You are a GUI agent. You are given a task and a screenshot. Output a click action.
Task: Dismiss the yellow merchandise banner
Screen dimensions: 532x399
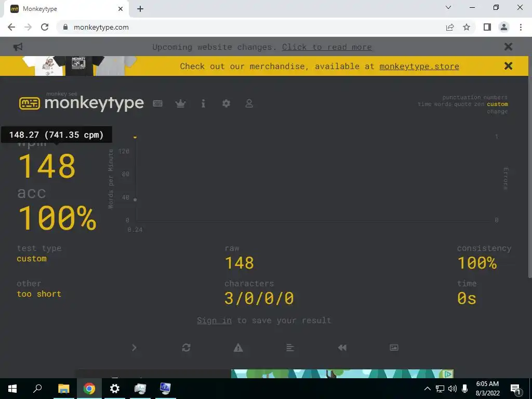508,66
